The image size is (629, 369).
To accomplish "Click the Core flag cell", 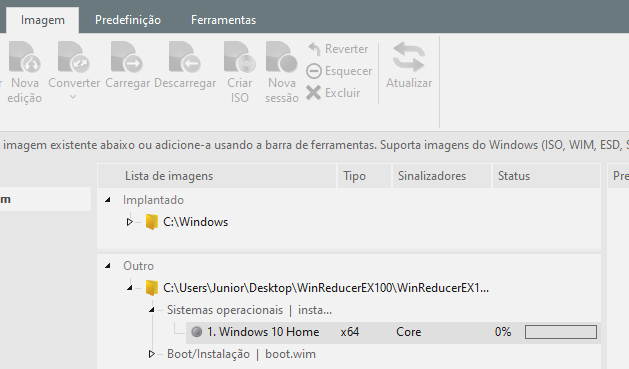I will [x=409, y=332].
